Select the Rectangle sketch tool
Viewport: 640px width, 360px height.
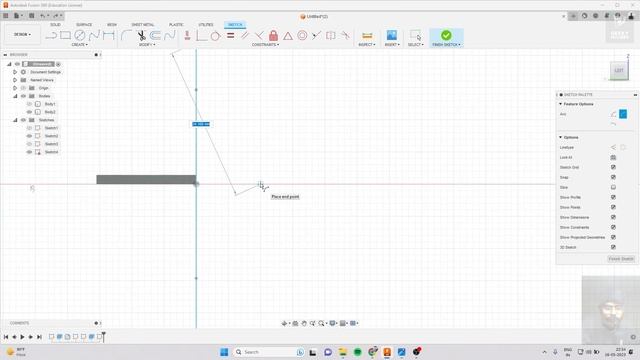click(65, 36)
